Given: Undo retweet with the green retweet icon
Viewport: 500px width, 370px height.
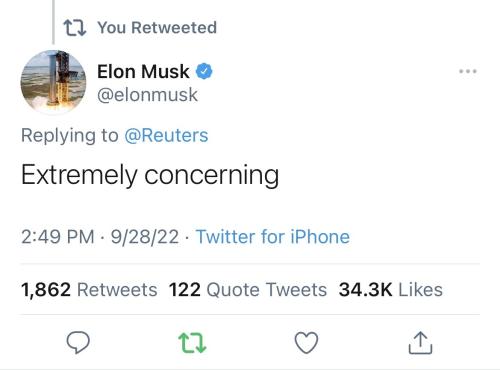Looking at the screenshot, I should pyautogui.click(x=192, y=343).
